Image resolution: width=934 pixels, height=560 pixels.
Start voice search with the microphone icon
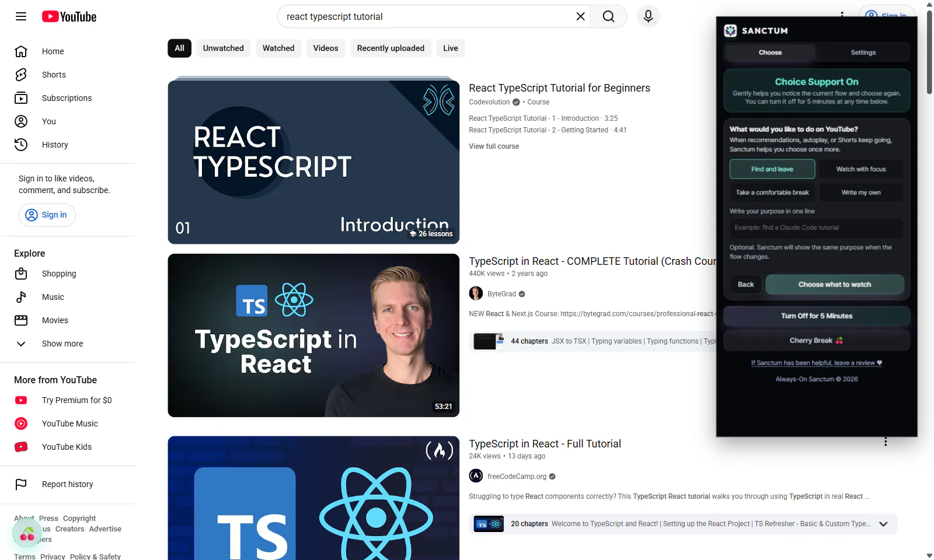click(x=648, y=16)
